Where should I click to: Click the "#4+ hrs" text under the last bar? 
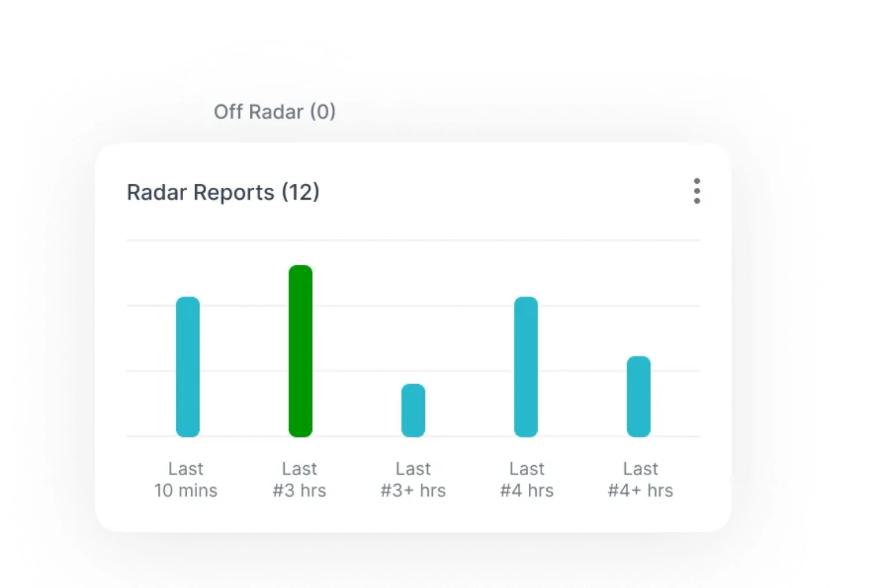pyautogui.click(x=640, y=491)
